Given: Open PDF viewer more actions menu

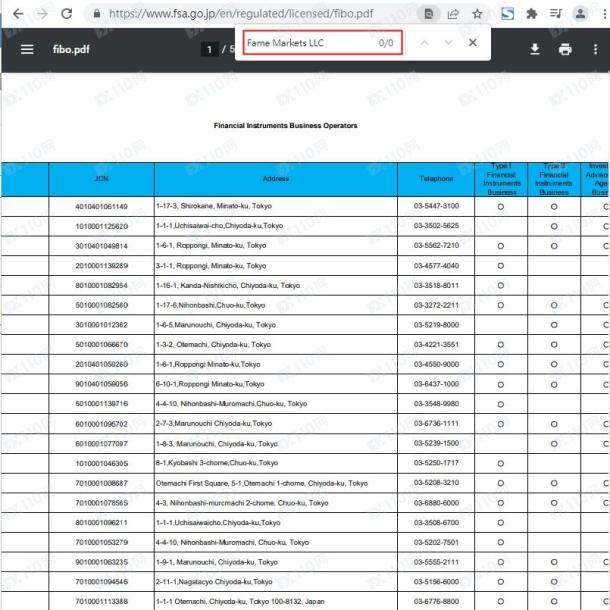Looking at the screenshot, I should tap(595, 49).
